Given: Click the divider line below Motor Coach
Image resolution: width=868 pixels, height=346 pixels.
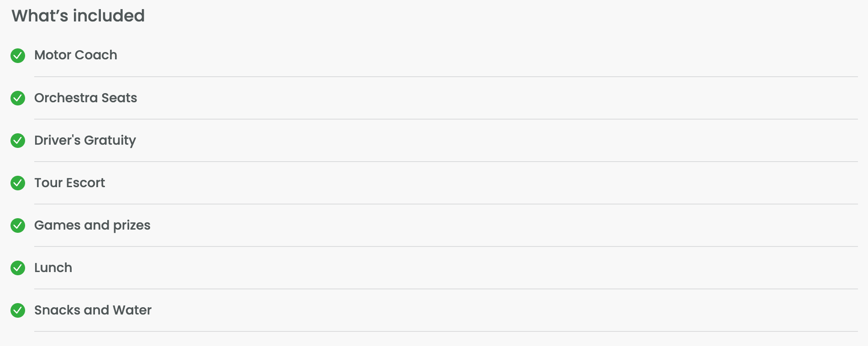Looking at the screenshot, I should coord(446,77).
